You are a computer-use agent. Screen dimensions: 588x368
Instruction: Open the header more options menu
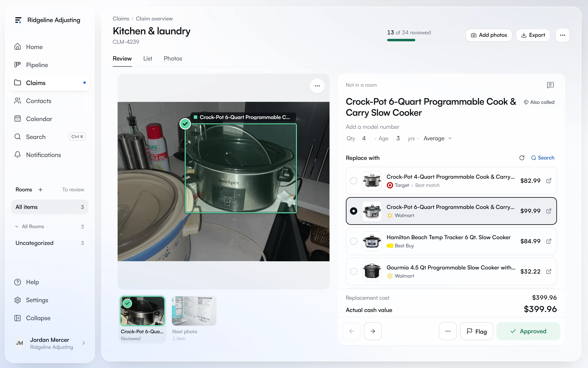click(562, 35)
